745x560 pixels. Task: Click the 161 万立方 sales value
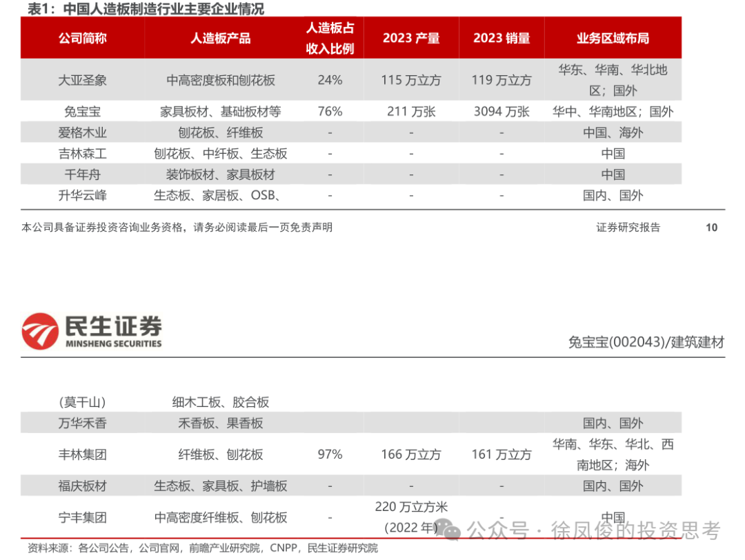pos(501,454)
